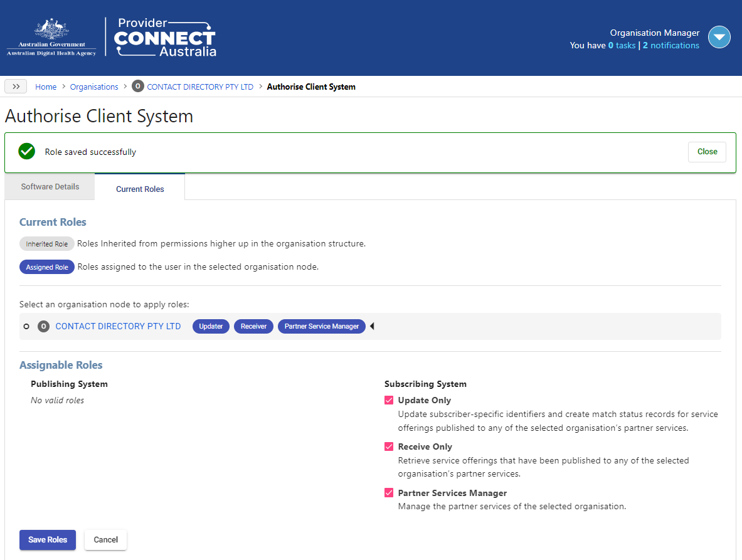Expand the breadcrumb sidebar double-chevron
Image resolution: width=742 pixels, height=560 pixels.
[x=16, y=86]
